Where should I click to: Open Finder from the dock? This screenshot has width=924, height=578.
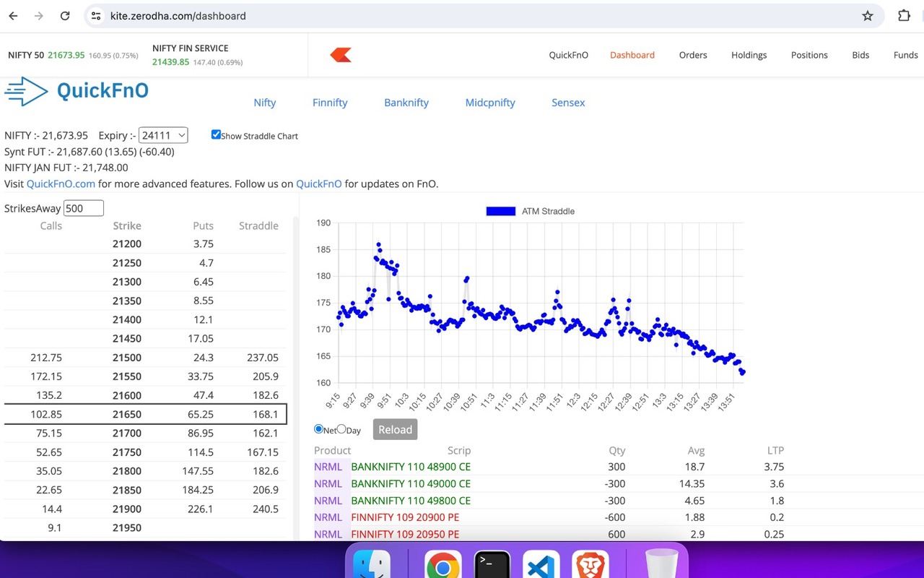(x=372, y=564)
